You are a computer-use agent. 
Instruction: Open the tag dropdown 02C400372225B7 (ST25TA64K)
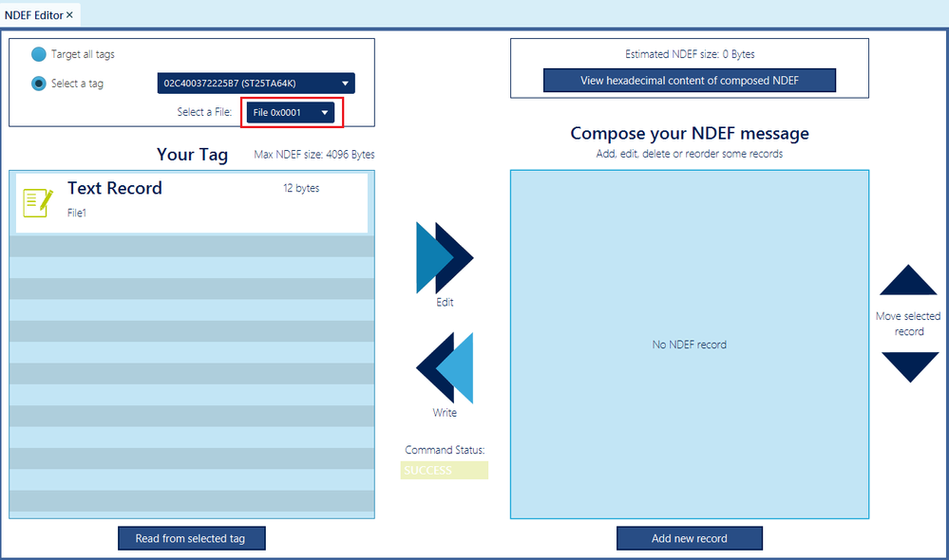point(256,84)
